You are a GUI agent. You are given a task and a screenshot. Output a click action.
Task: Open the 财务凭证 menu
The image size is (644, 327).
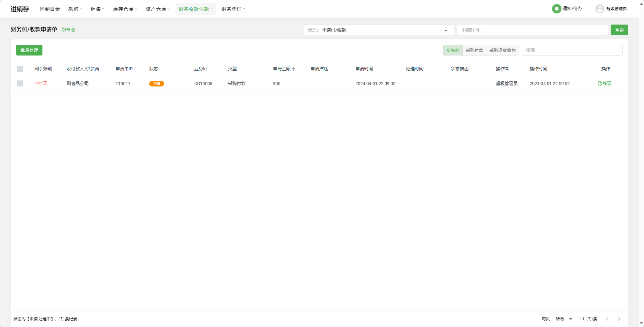coord(233,9)
